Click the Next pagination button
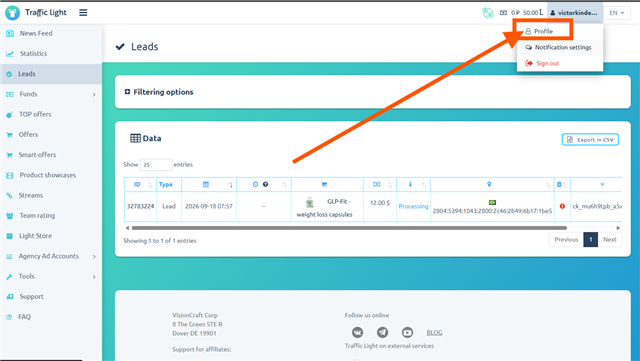This screenshot has width=640, height=361. [610, 240]
